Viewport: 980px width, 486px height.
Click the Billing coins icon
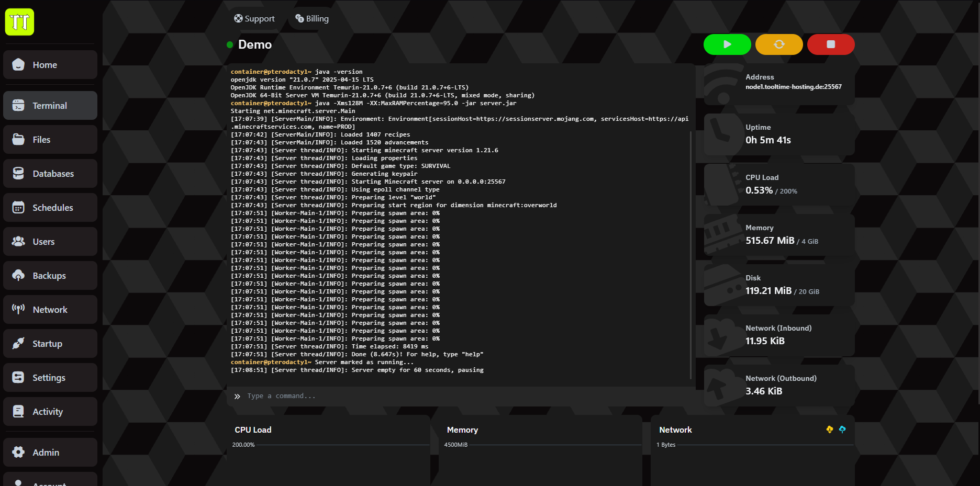pyautogui.click(x=299, y=18)
